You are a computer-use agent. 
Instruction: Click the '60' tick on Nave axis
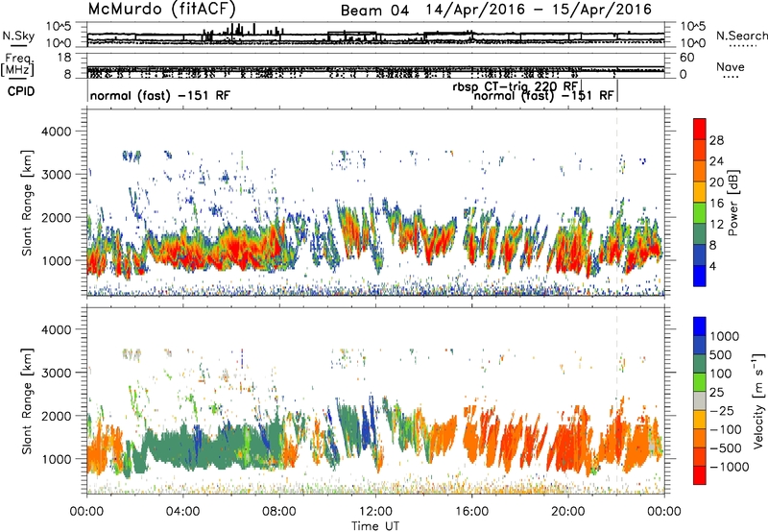tap(686, 58)
